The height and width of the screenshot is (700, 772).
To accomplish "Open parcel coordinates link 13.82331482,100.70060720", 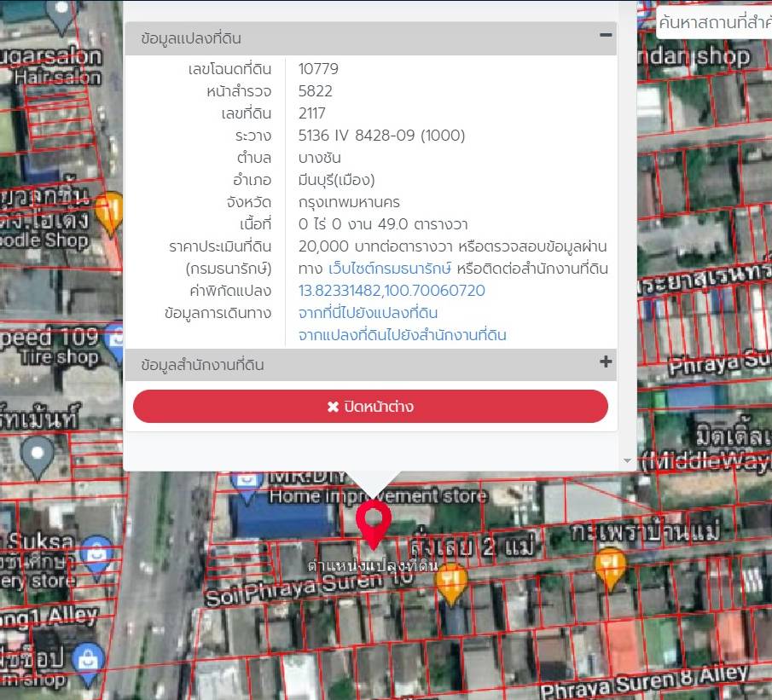I will coord(392,291).
